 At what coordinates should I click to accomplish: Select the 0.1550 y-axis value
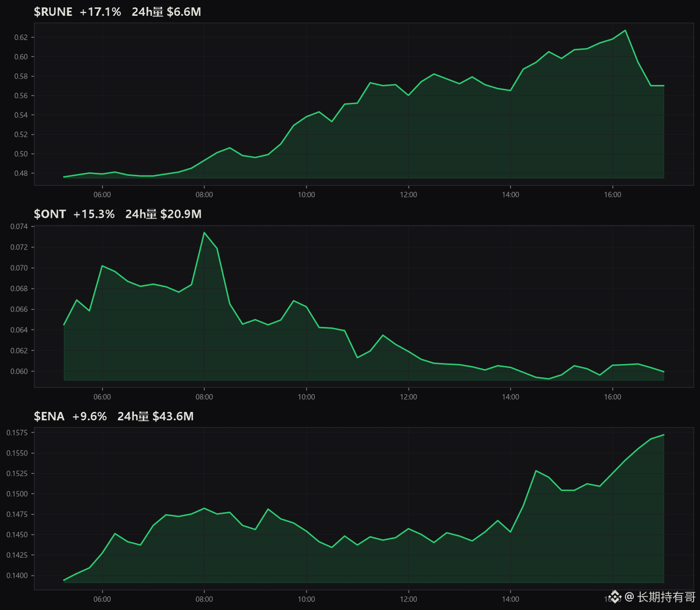17,453
